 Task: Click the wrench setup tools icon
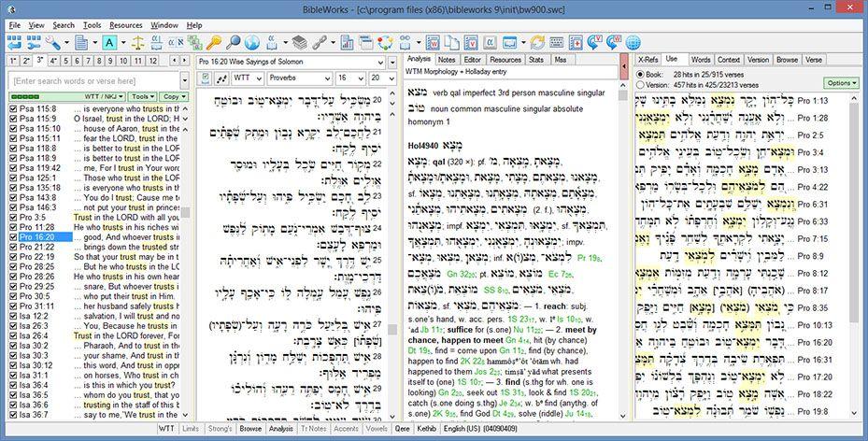click(52, 43)
